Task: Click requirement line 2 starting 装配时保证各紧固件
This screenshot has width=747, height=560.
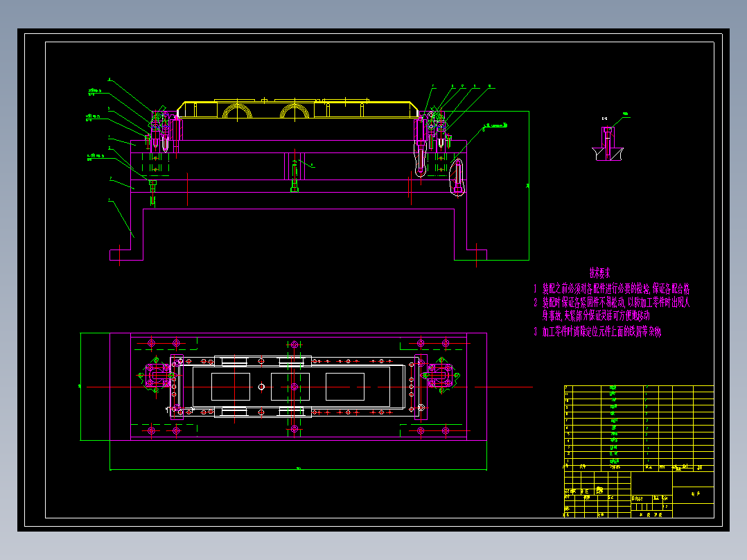Action: click(x=612, y=302)
